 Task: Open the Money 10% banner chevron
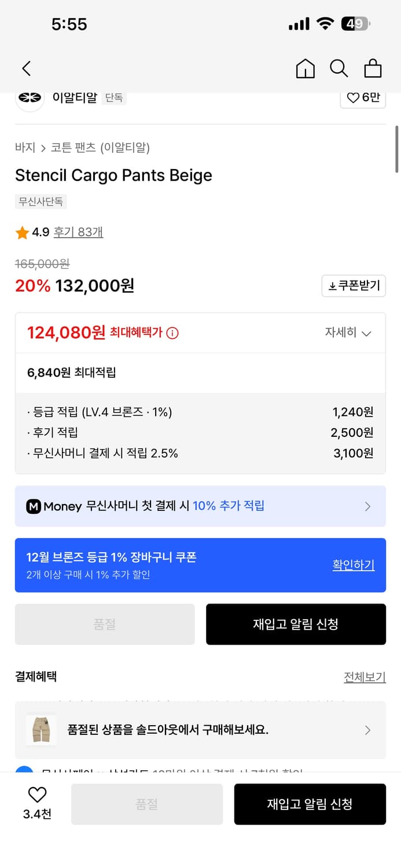(x=368, y=506)
